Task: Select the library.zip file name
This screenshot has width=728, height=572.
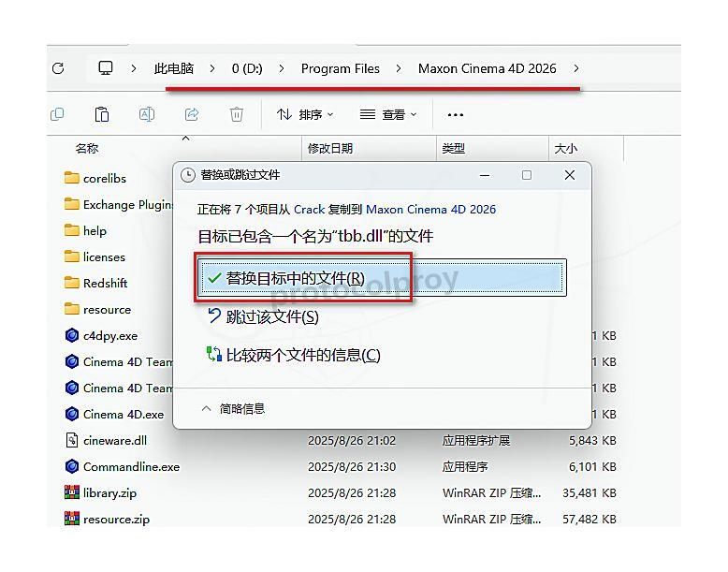Action: point(109,493)
